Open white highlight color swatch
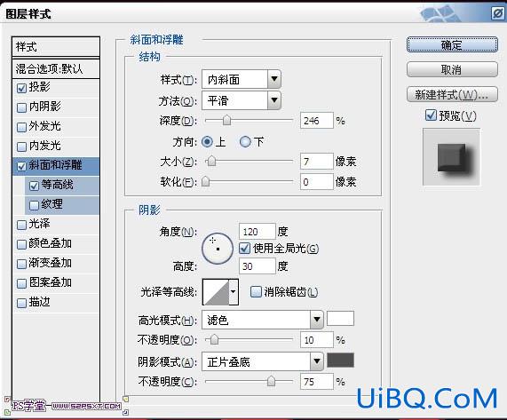507x420 pixels. tap(340, 319)
